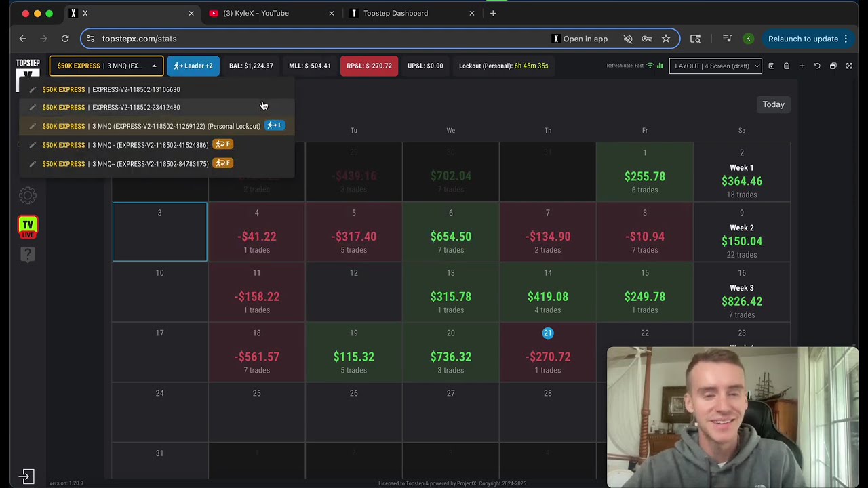
Task: Edit name of account ending 41524886
Action: 33,145
